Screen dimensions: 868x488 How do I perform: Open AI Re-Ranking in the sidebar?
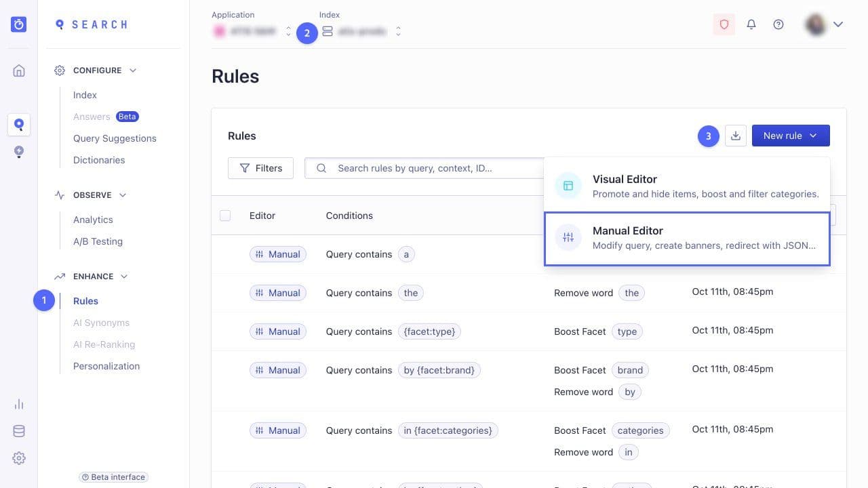104,344
